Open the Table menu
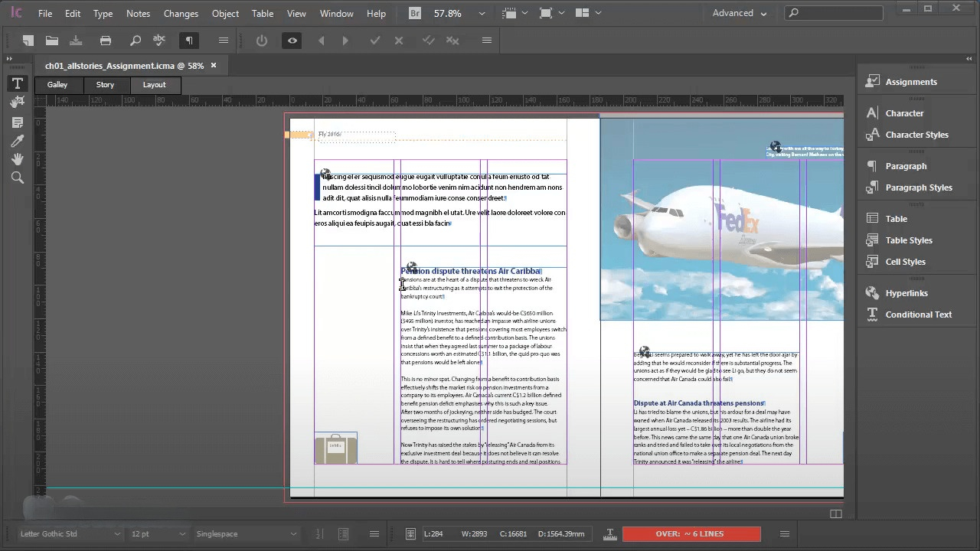The height and width of the screenshot is (551, 980). [x=263, y=14]
